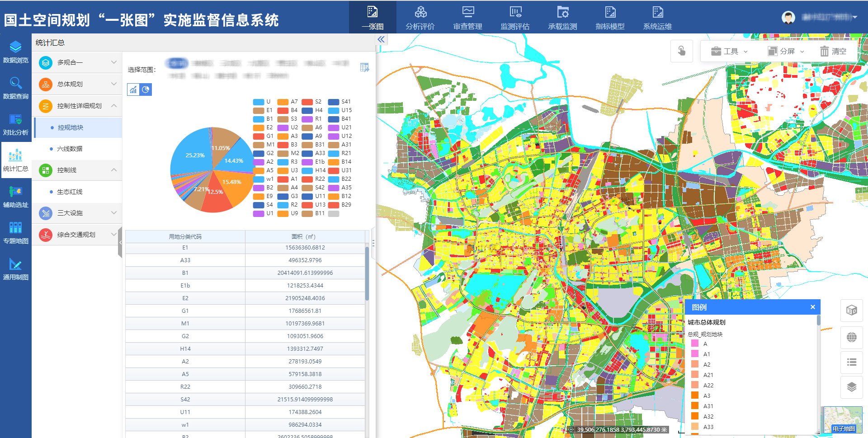Viewport: 868px width, 438px height.
Task: Click the 清空 trash button
Action: click(x=834, y=51)
